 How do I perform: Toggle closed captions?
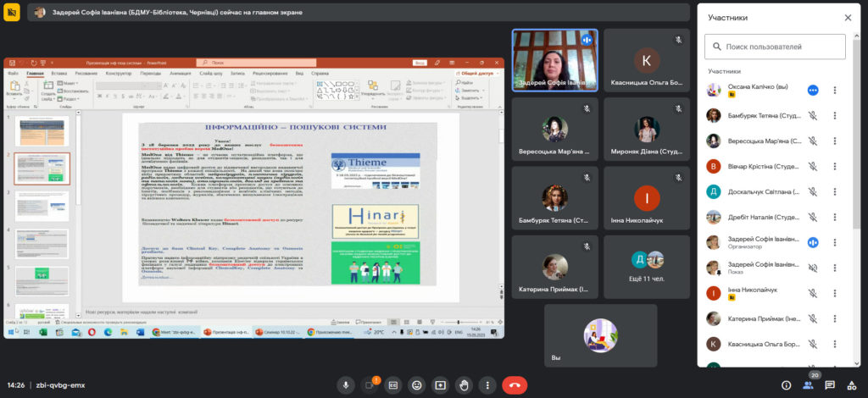pyautogui.click(x=392, y=384)
